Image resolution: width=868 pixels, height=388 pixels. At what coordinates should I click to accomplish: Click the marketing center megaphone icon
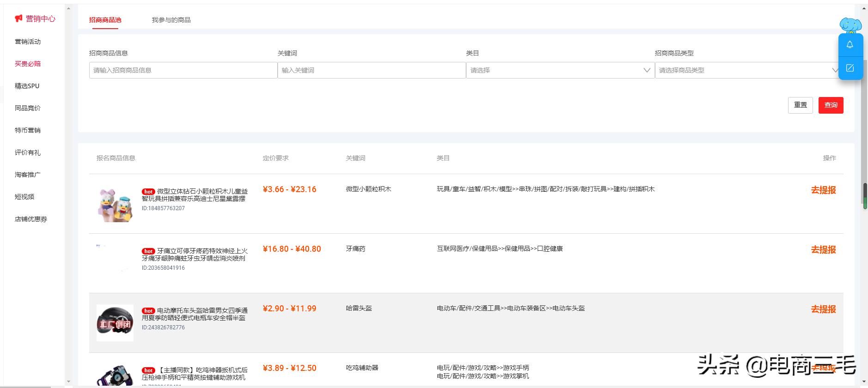[x=18, y=18]
